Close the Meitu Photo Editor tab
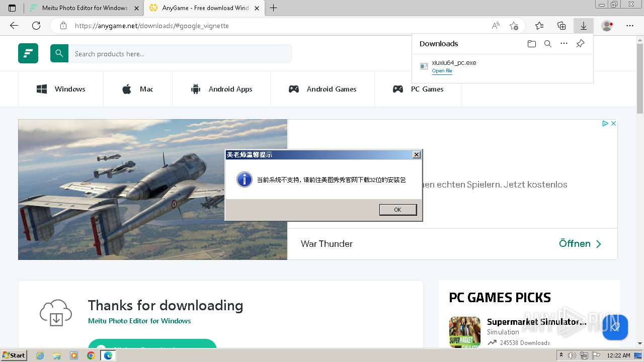This screenshot has height=362, width=644. [137, 8]
